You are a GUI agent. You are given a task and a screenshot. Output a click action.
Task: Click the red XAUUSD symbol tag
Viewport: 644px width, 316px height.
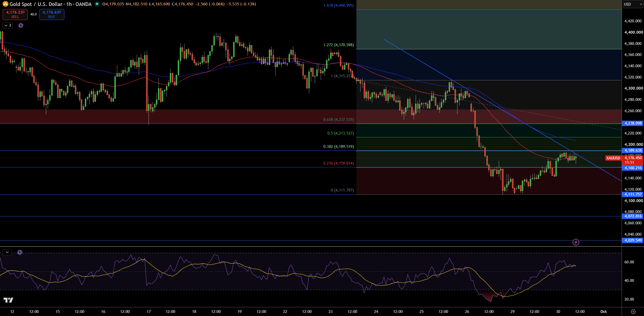[613, 158]
